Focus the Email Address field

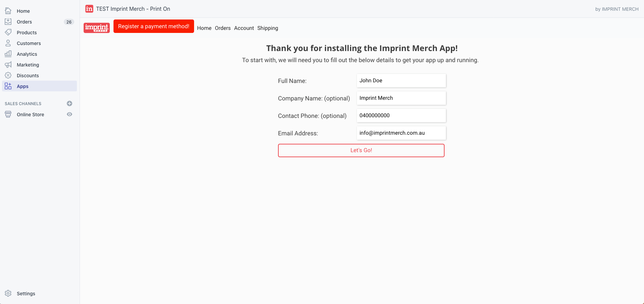[401, 133]
